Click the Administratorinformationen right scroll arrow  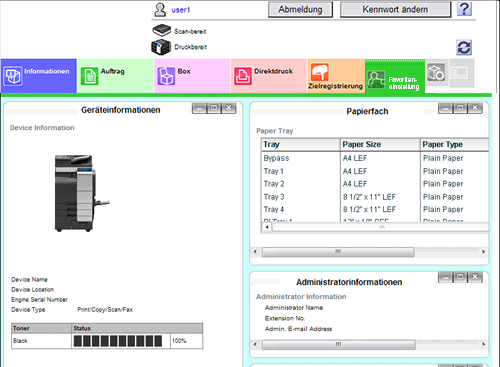pos(484,344)
